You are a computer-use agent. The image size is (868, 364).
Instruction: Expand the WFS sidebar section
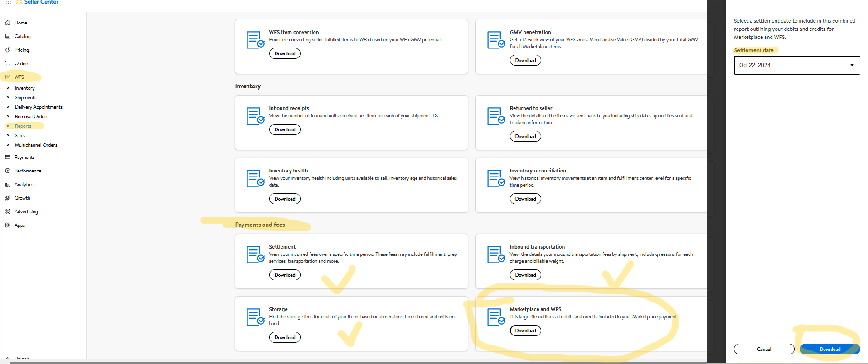(19, 77)
